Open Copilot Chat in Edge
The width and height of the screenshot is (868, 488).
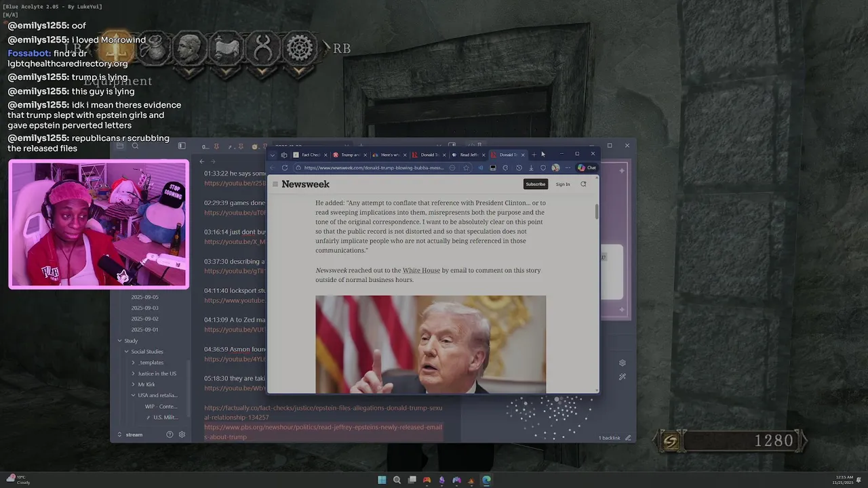point(587,167)
